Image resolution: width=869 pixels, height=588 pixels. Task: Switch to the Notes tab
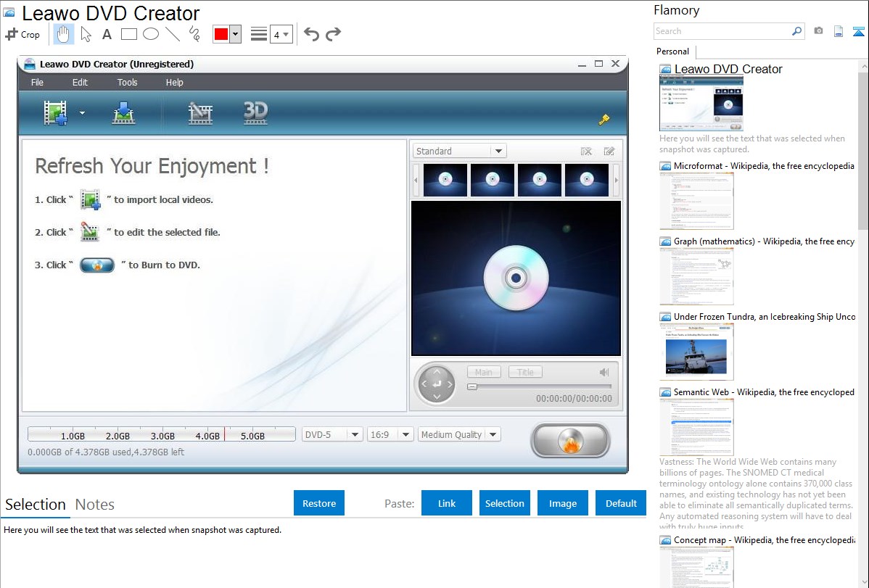click(x=95, y=505)
